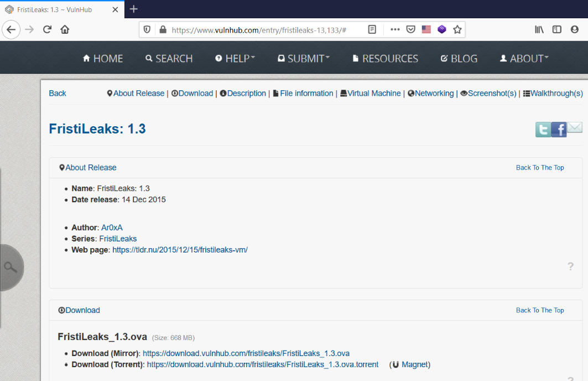This screenshot has height=381, width=588.
Task: Open the browser home page
Action: click(x=65, y=29)
